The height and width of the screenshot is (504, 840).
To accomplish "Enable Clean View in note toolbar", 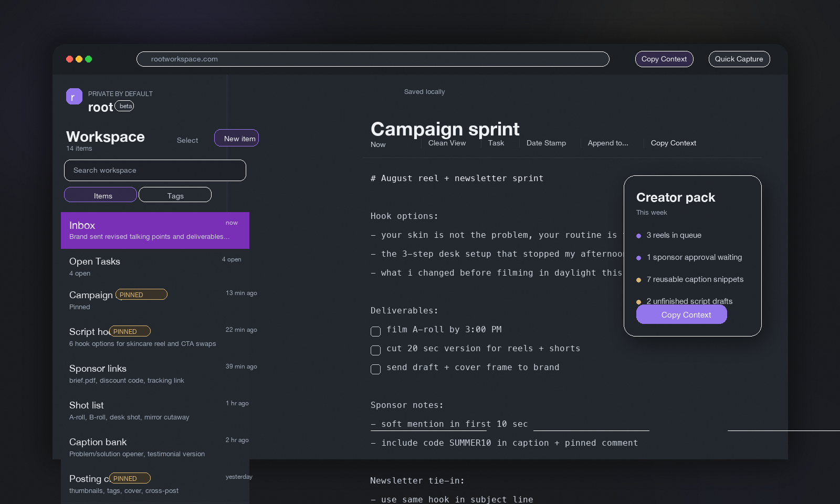I will pyautogui.click(x=447, y=143).
